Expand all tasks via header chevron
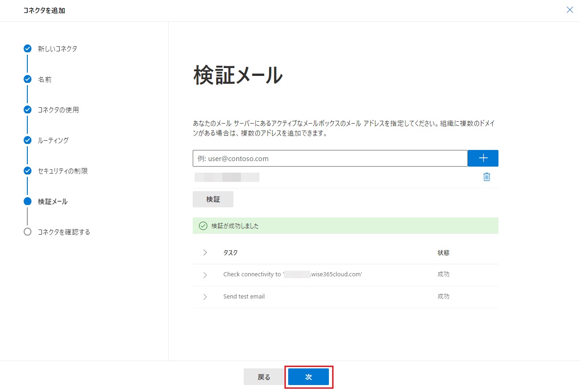The image size is (580, 392). point(205,253)
